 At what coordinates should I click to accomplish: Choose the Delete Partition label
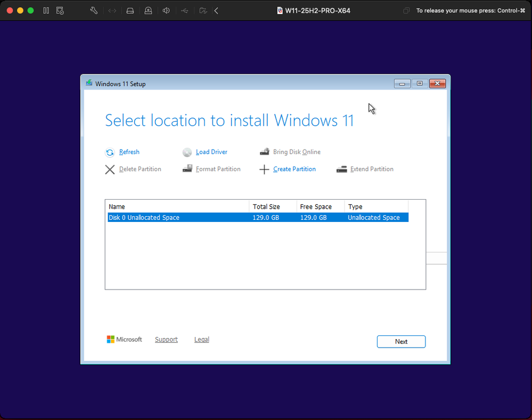(x=140, y=169)
